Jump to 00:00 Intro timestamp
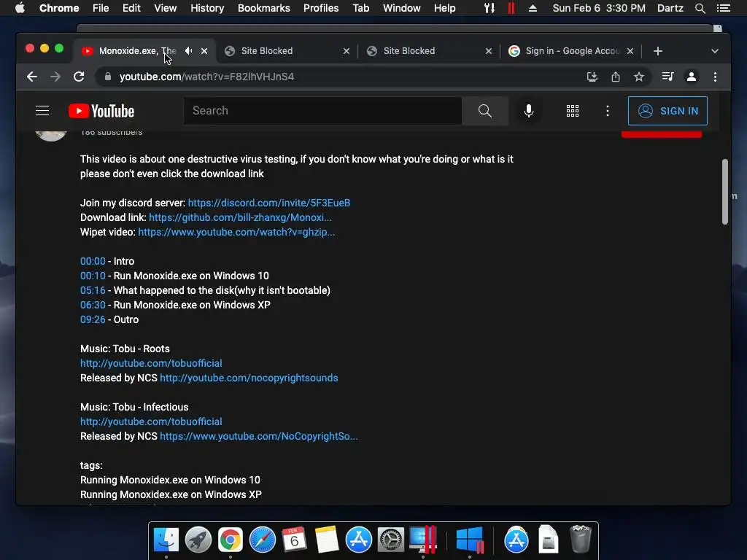This screenshot has height=560, width=747. pos(93,262)
